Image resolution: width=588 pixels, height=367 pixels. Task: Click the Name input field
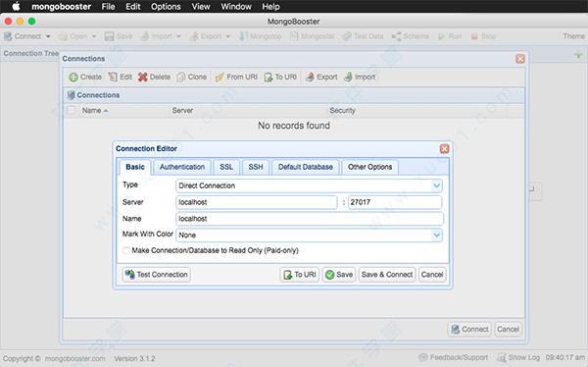310,219
